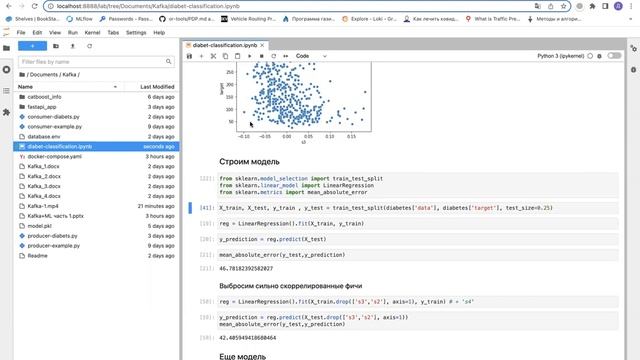Open the debugger bug icon

pyautogui.click(x=599, y=56)
